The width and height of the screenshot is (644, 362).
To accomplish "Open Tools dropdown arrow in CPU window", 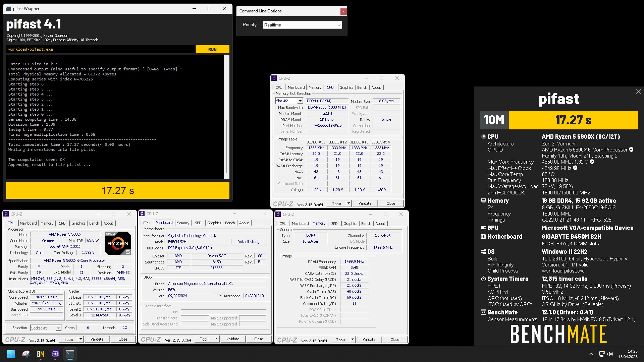I will 80,339.
